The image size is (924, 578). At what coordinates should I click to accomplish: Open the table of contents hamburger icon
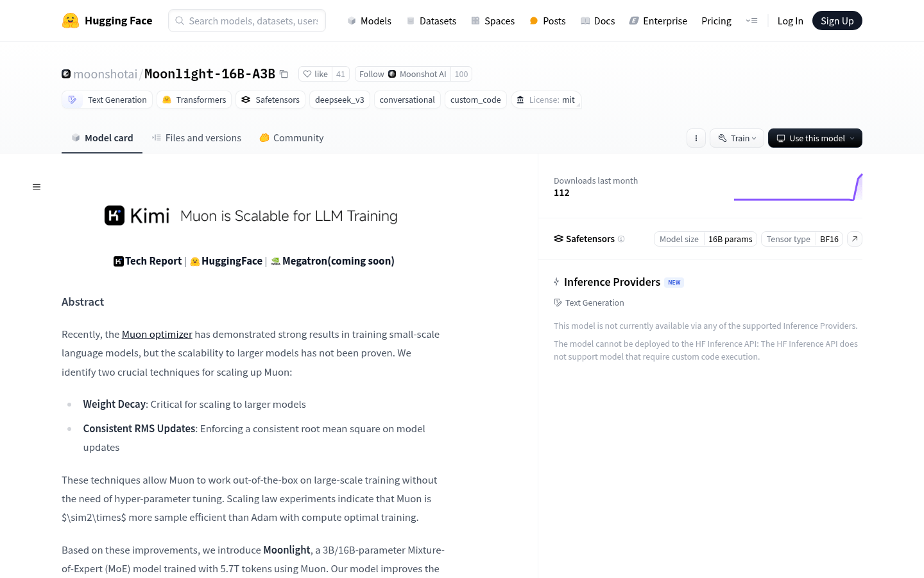[x=37, y=187]
